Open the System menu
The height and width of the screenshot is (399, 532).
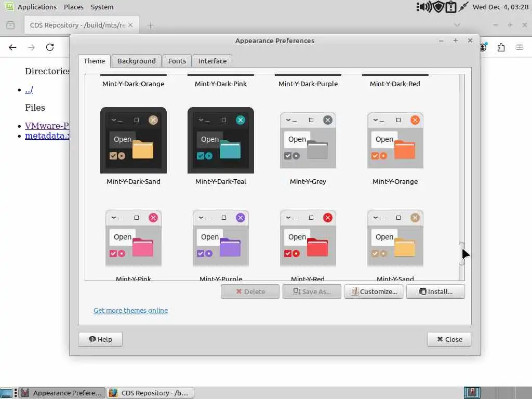(102, 7)
